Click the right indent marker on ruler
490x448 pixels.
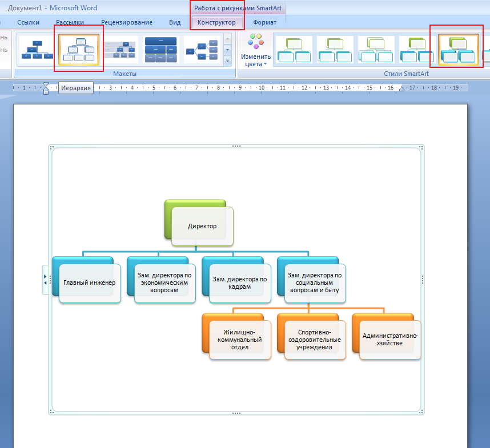click(402, 89)
